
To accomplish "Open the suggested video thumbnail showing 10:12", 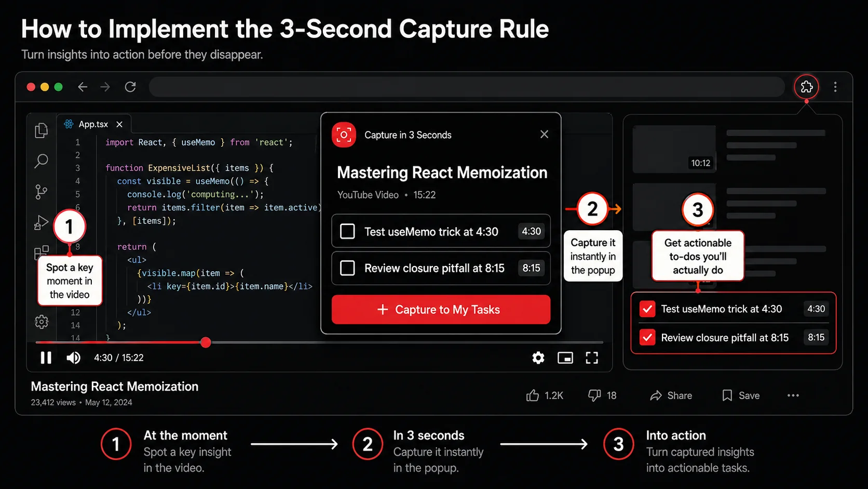I will [x=674, y=149].
